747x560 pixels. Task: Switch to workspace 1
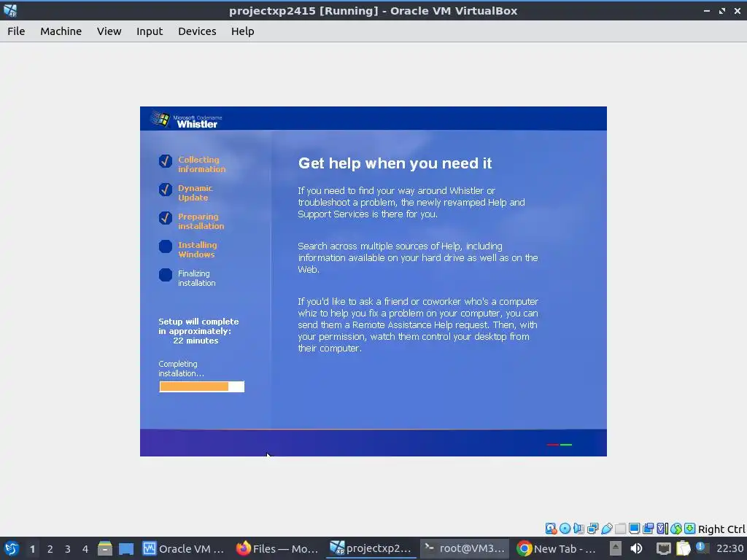click(x=32, y=549)
